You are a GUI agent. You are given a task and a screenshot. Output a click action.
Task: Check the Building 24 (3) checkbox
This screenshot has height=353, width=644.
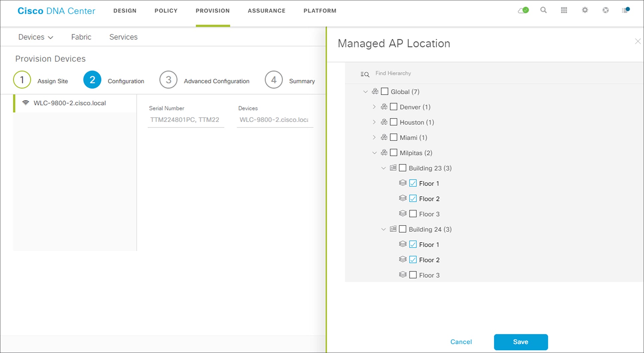click(402, 229)
